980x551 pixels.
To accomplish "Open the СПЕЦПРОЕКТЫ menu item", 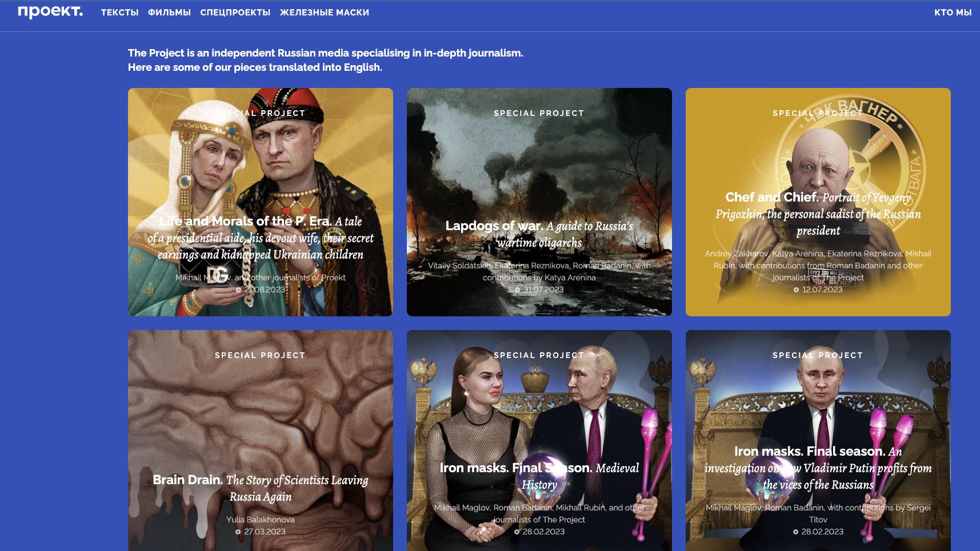I will [x=235, y=13].
